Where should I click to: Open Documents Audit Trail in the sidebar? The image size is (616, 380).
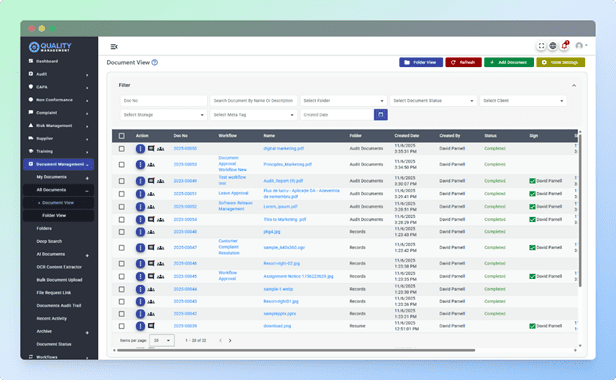pyautogui.click(x=58, y=306)
